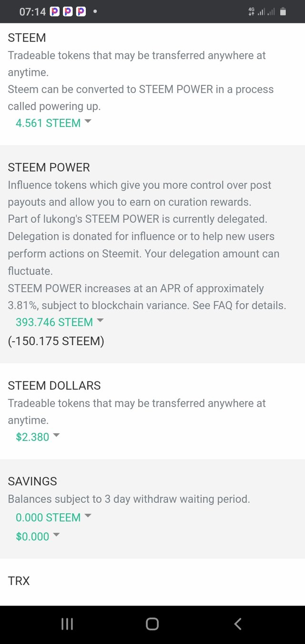The image size is (305, 644).
Task: Expand the $2.380 Steem Dollars dropdown
Action: point(56,436)
